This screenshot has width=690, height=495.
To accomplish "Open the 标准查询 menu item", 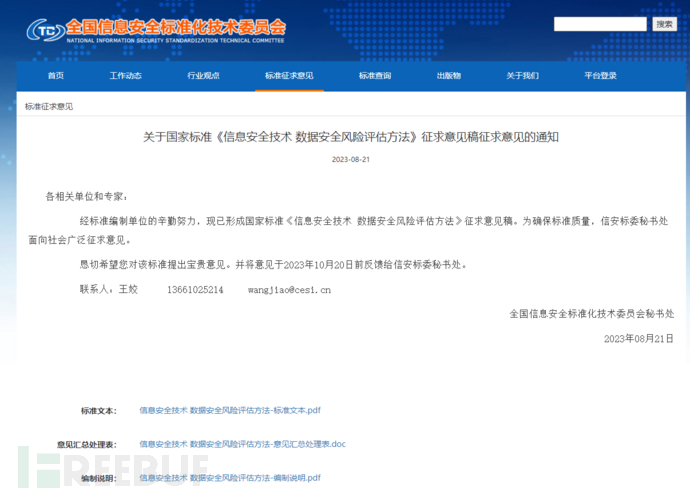I will [375, 76].
